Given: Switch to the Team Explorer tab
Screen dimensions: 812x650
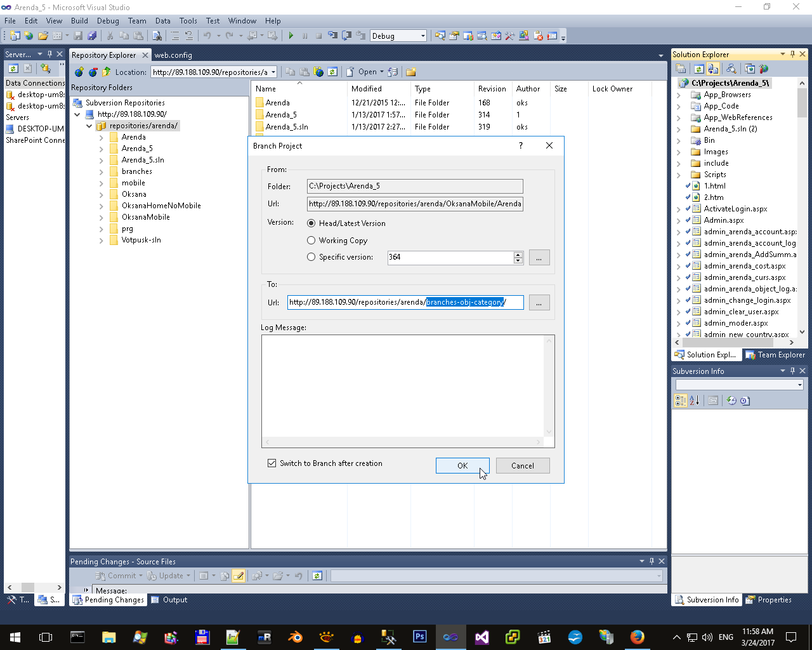Looking at the screenshot, I should click(775, 355).
